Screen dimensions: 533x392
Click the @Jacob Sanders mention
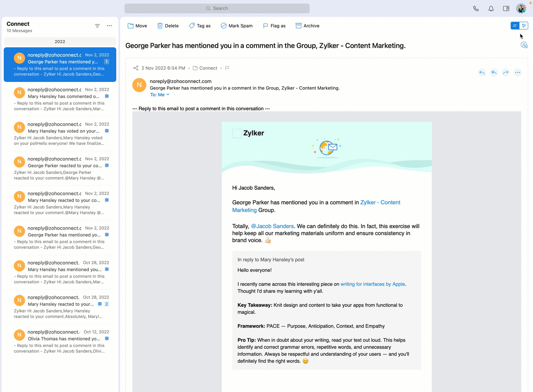pos(272,226)
